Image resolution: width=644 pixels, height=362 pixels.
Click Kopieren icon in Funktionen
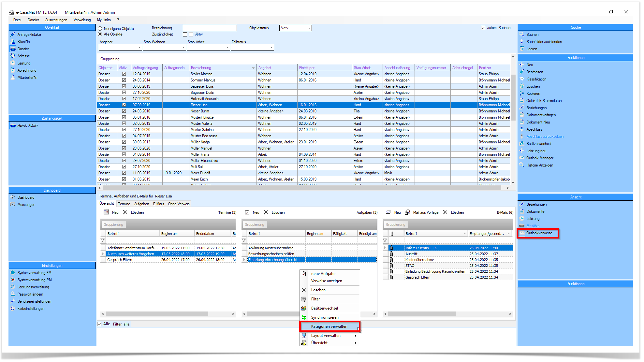point(522,93)
